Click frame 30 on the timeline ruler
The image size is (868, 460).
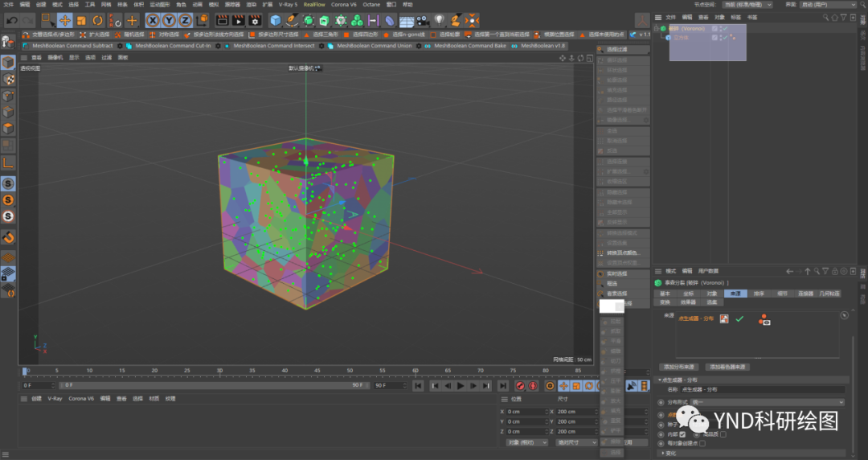tap(219, 370)
